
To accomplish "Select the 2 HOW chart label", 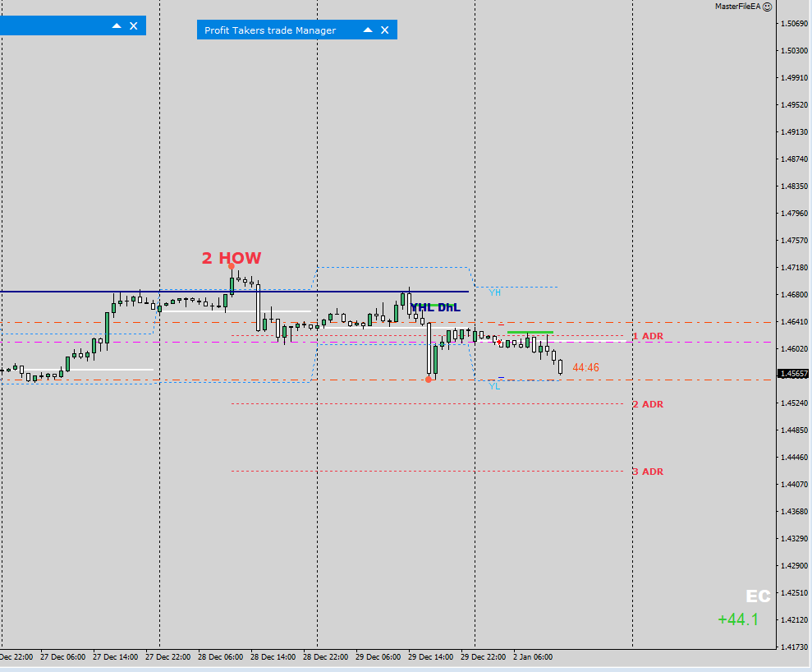I will [x=231, y=258].
